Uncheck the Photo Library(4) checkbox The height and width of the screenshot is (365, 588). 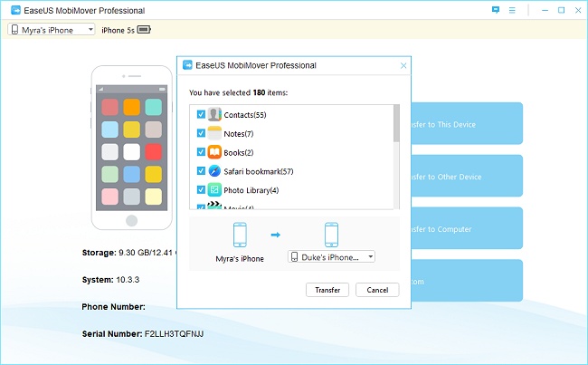pos(201,189)
